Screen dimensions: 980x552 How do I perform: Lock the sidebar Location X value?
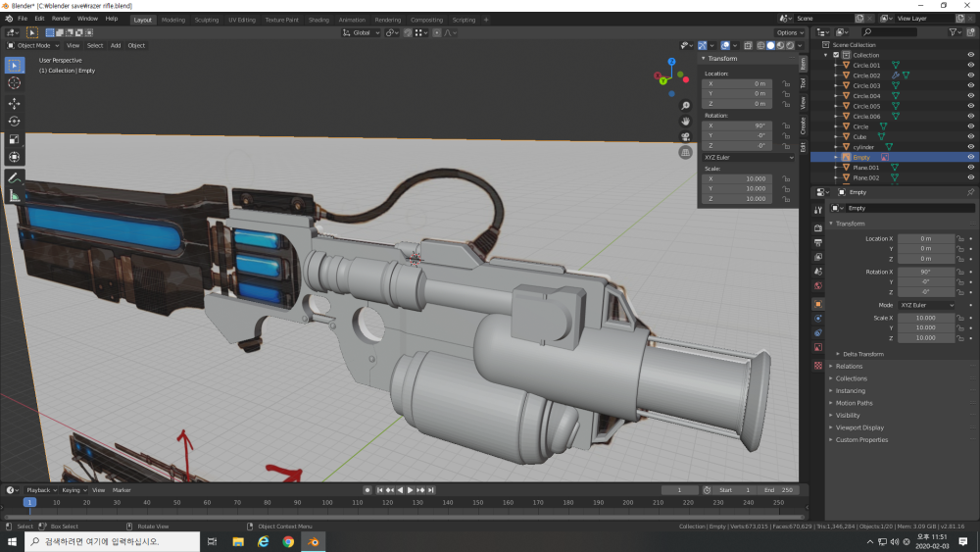pos(786,83)
